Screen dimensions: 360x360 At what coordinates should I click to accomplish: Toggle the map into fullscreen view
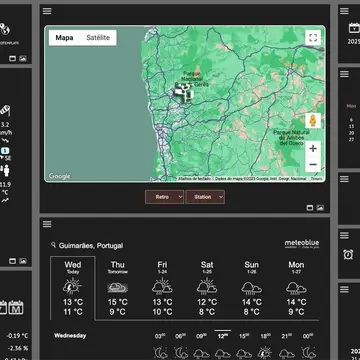[313, 38]
